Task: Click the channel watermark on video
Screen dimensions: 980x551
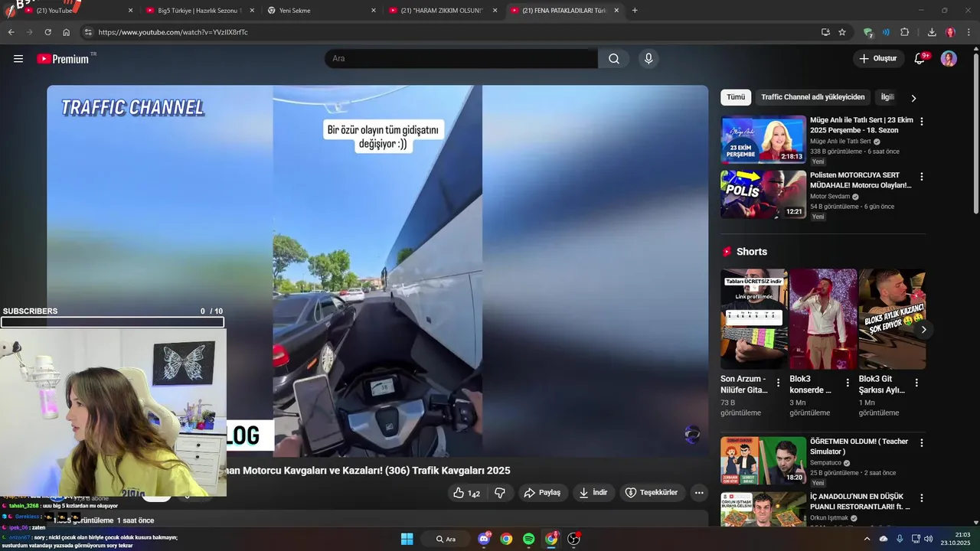Action: pos(692,435)
